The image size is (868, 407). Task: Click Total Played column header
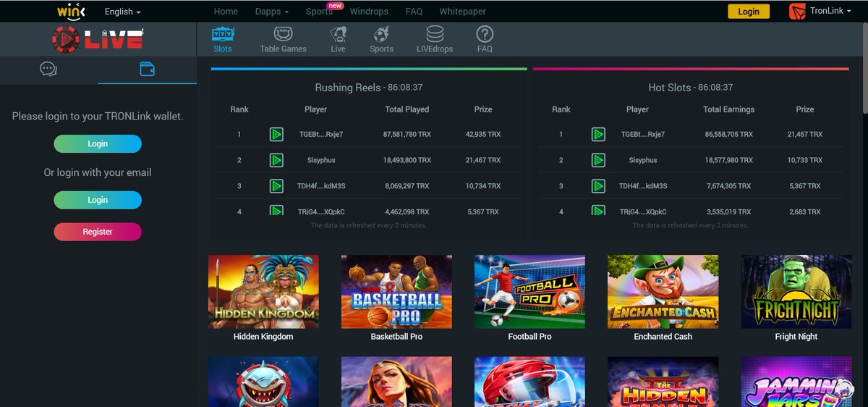tap(407, 109)
